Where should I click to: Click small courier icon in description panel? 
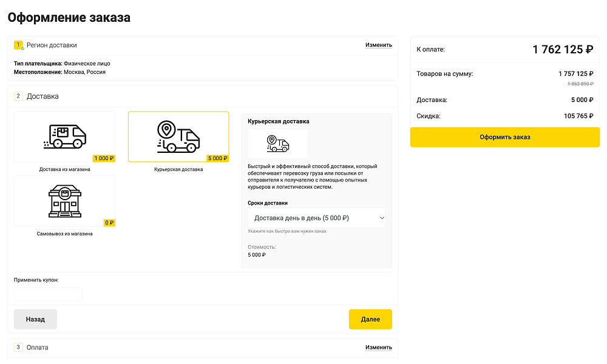278,144
